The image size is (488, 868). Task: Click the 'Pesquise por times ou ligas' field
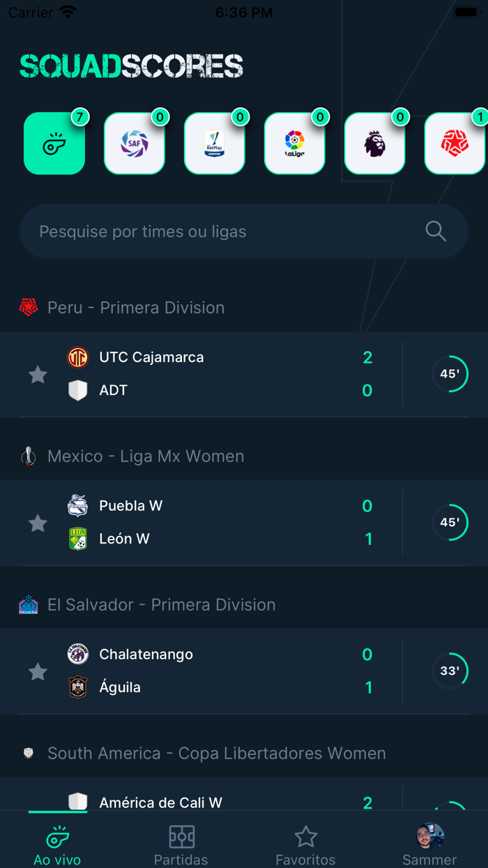[209, 231]
